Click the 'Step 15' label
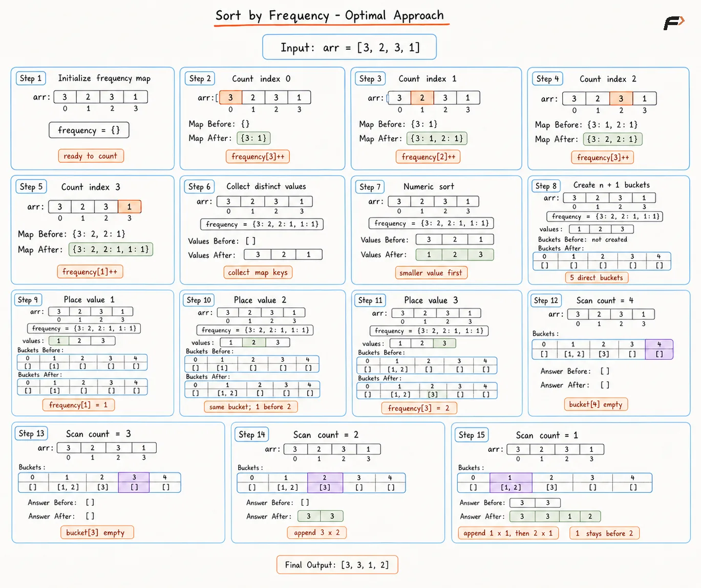Image resolution: width=701 pixels, height=588 pixels. tap(472, 435)
